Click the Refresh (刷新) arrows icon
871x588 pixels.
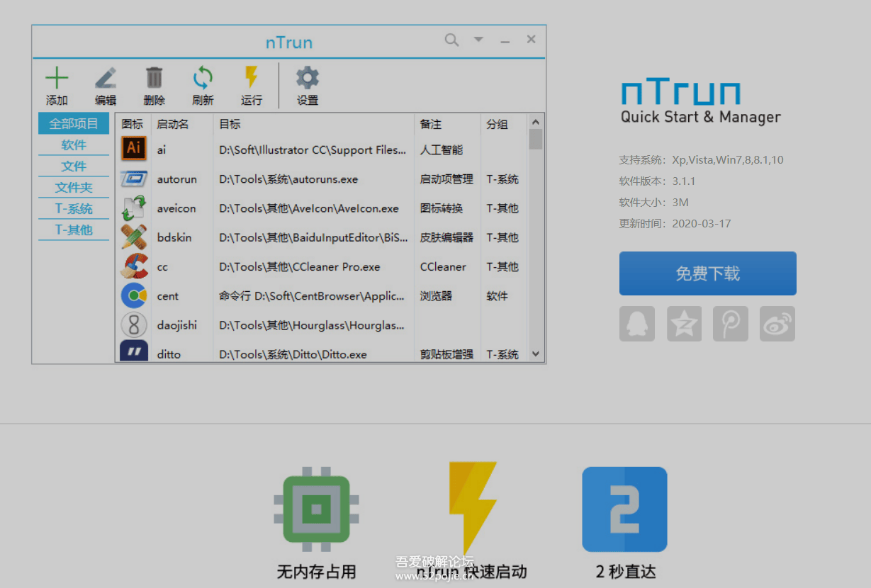point(203,78)
